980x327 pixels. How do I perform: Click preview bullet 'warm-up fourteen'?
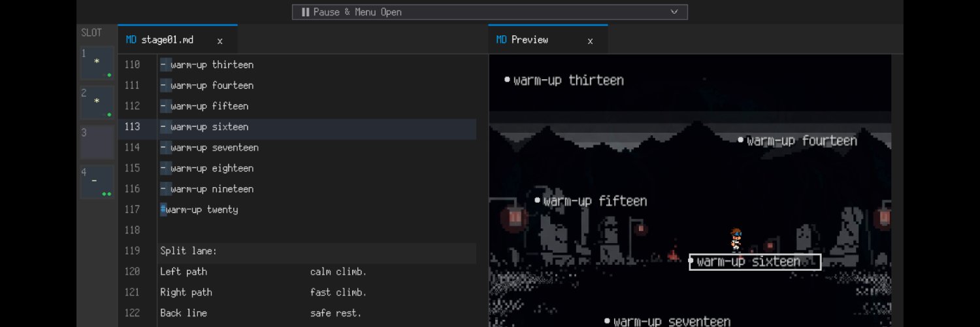[x=797, y=141]
